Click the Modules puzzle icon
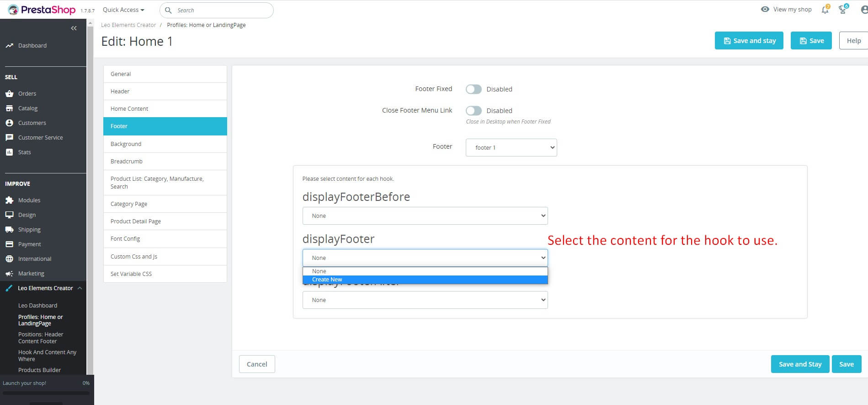Image resolution: width=868 pixels, height=405 pixels. (9, 200)
